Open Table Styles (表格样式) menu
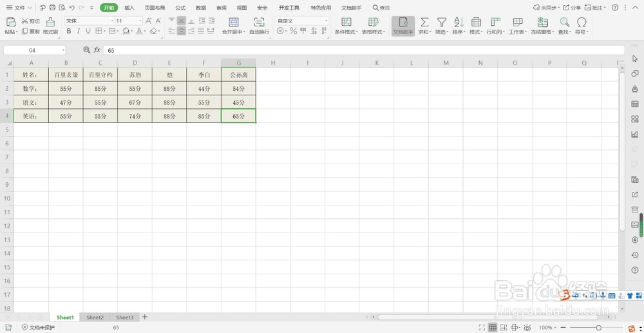 tap(373, 26)
